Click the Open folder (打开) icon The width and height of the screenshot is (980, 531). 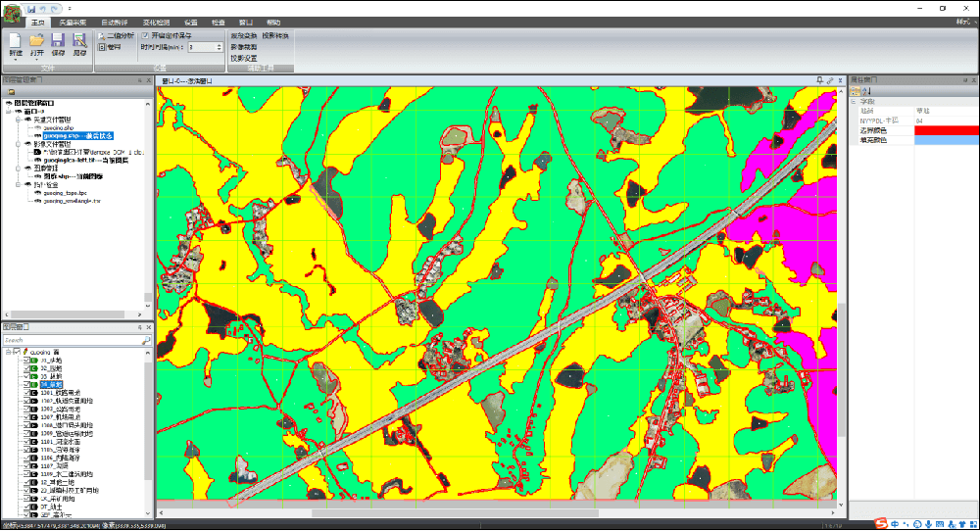click(36, 41)
